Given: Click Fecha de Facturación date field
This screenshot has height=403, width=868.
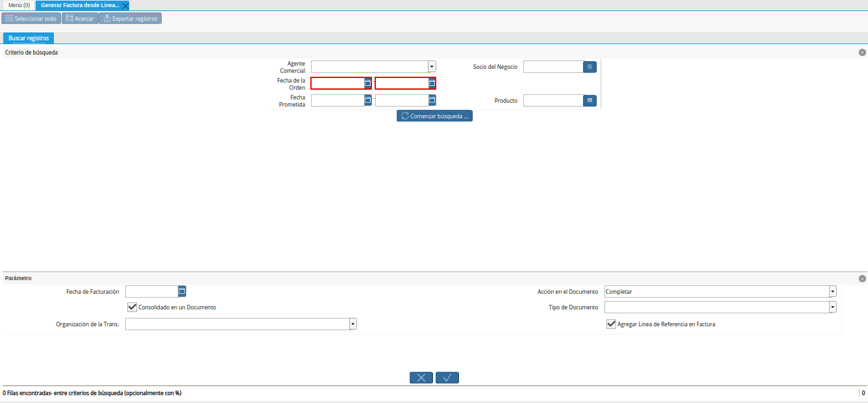Looking at the screenshot, I should [152, 291].
